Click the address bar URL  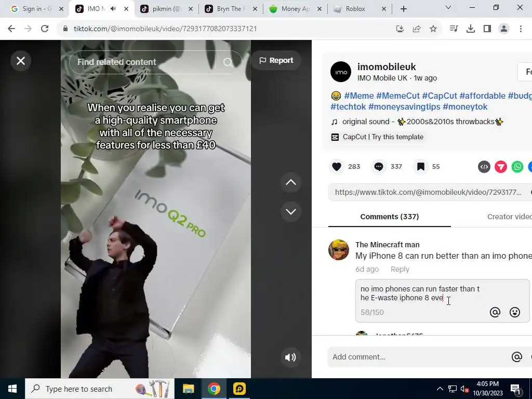pos(165,29)
